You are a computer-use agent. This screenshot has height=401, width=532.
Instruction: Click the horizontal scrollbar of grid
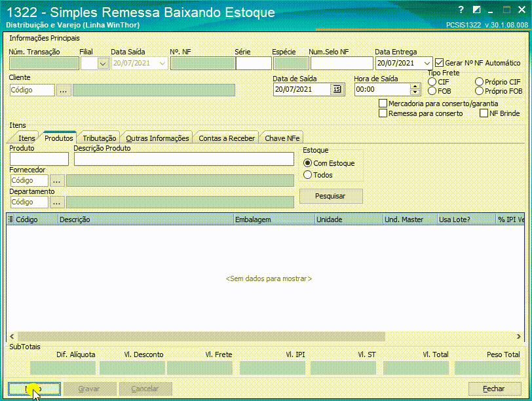click(201, 337)
